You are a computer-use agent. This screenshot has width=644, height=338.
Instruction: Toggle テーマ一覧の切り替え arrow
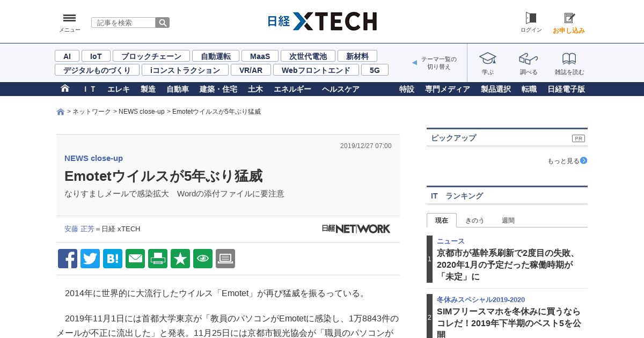coord(414,63)
